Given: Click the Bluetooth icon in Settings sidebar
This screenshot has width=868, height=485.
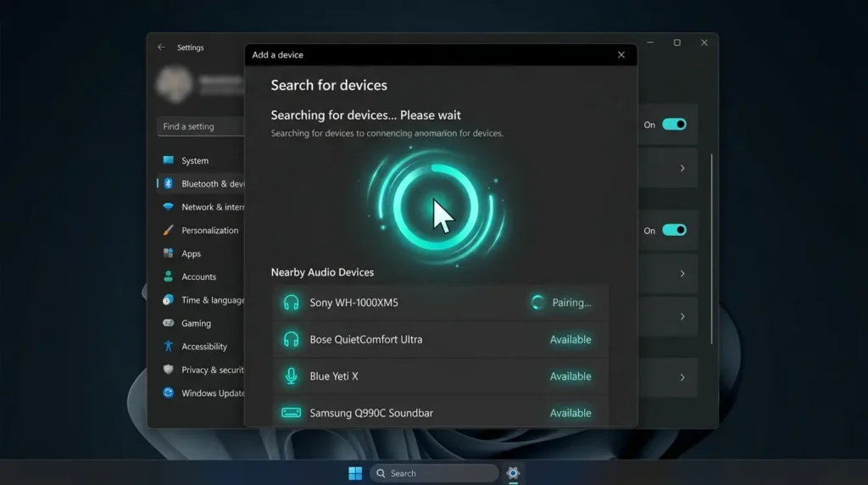Looking at the screenshot, I should (169, 184).
